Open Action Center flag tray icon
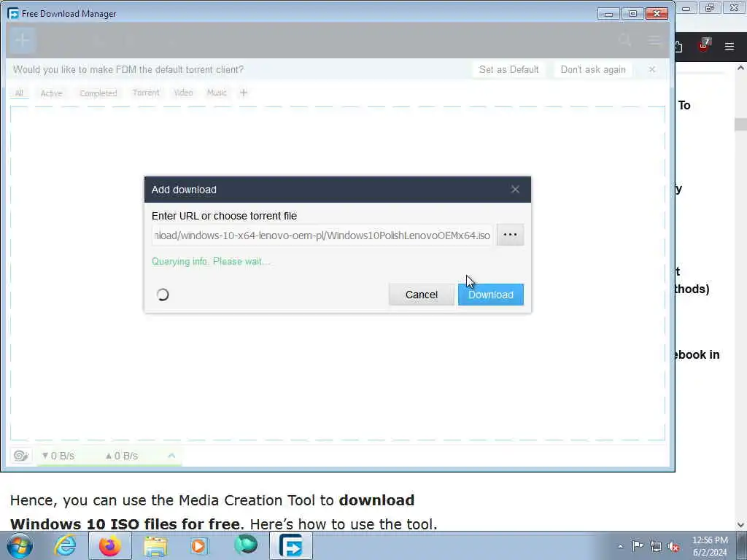The image size is (747, 560). point(638,545)
